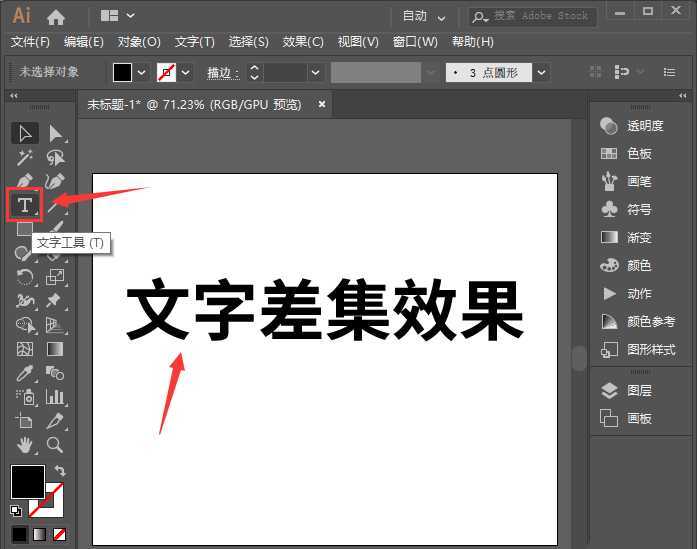This screenshot has width=697, height=549.
Task: Pick the Magic Wand tool
Action: (25, 158)
